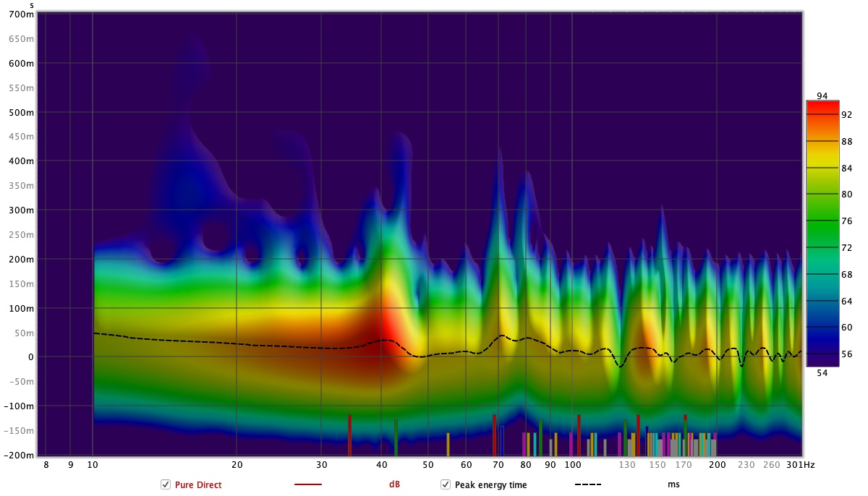Viewport: 868px width, 496px height.
Task: Click the dB units label in legend
Action: [394, 484]
